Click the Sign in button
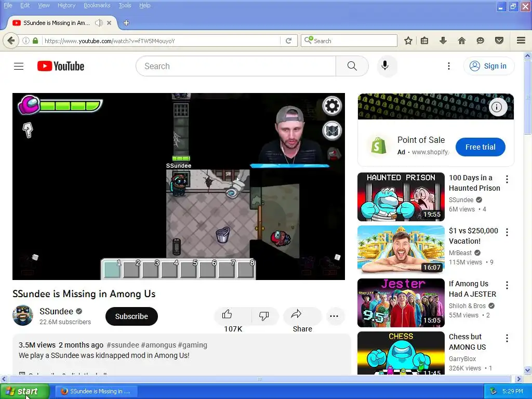 point(488,66)
